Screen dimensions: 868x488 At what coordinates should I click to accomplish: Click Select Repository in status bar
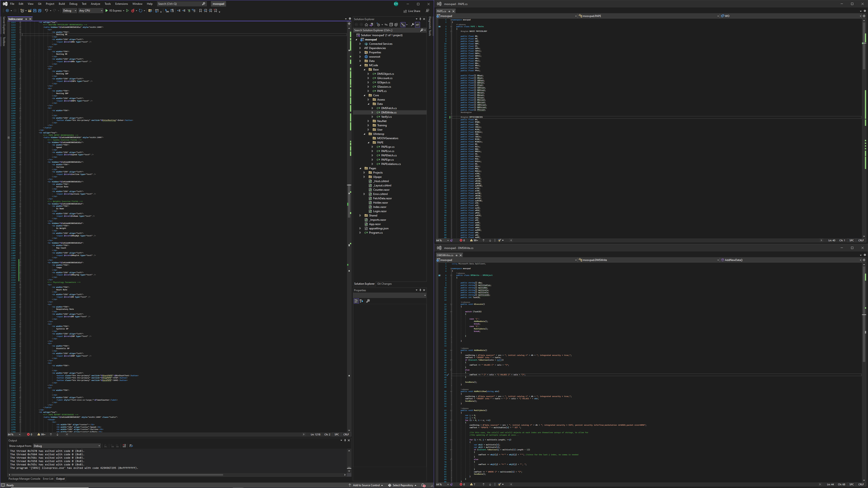(x=402, y=485)
